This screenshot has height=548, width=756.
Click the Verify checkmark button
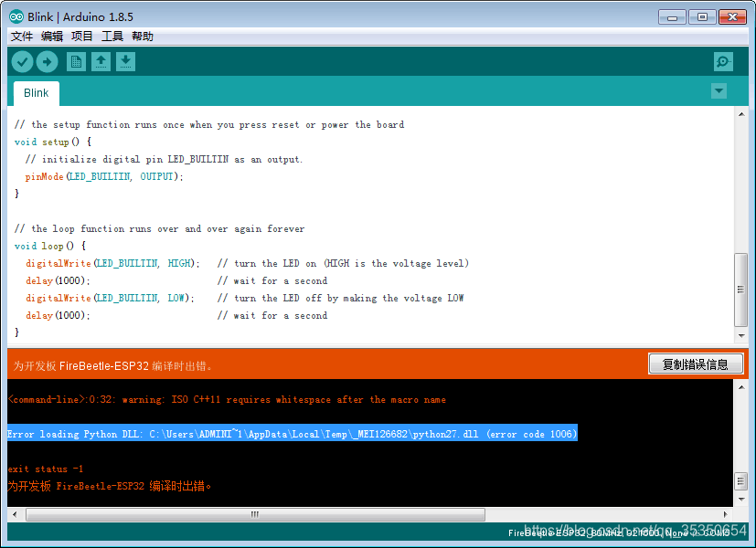(x=22, y=61)
